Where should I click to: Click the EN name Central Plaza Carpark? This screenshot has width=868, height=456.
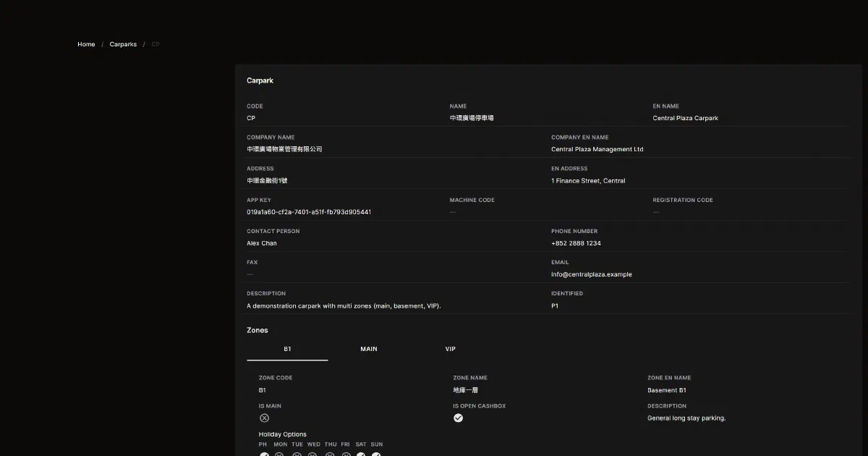[685, 118]
